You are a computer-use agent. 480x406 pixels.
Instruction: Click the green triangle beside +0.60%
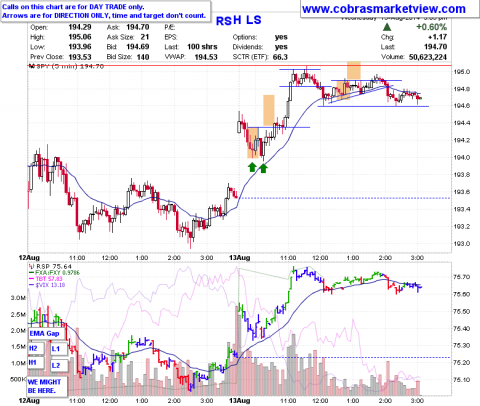[x=387, y=27]
